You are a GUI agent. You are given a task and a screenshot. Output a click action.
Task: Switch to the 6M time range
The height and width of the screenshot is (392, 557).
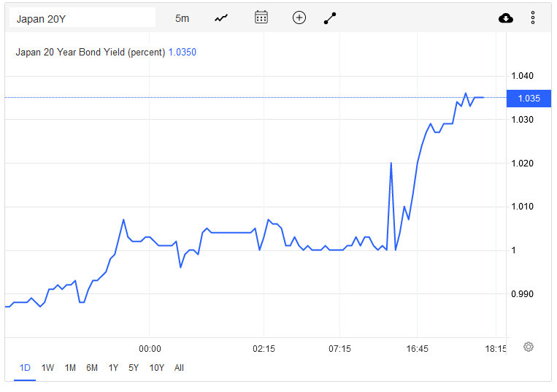tap(92, 368)
